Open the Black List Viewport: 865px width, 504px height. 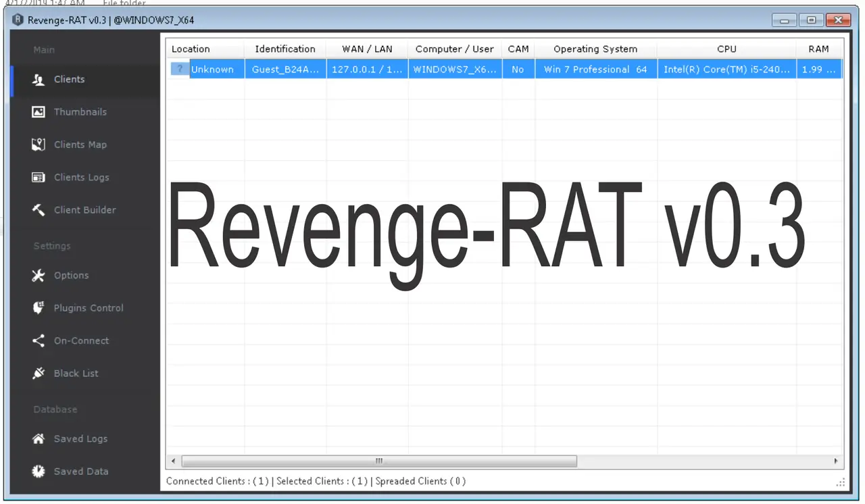(76, 373)
